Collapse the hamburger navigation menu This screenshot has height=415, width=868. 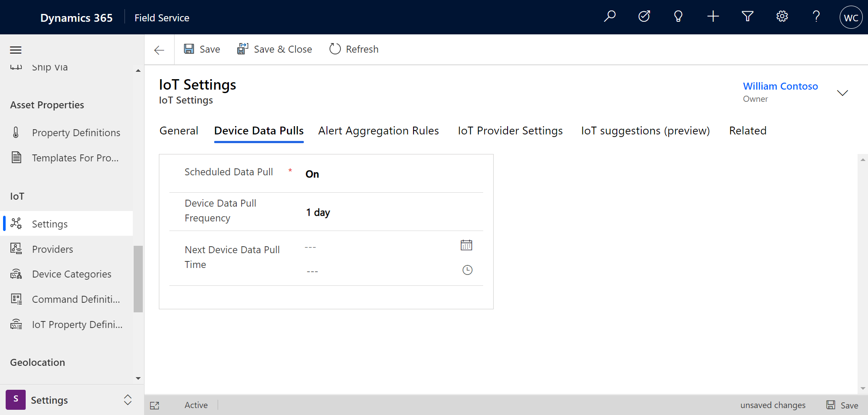coord(16,50)
